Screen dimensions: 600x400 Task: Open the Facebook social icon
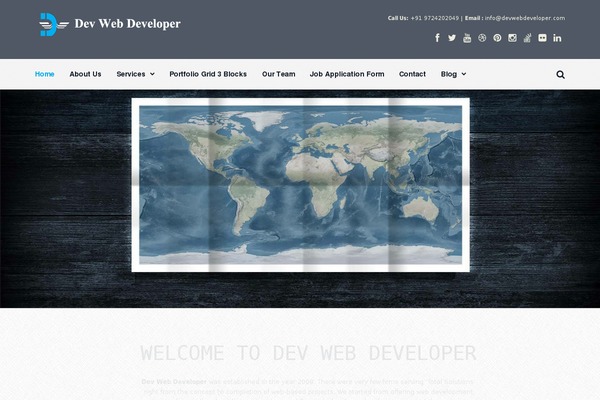point(437,38)
